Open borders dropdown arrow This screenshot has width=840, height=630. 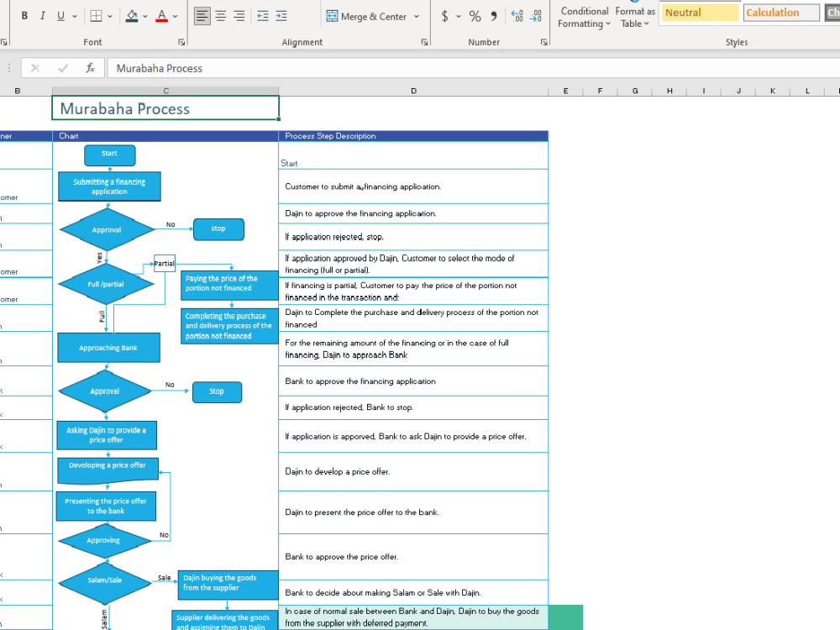110,17
